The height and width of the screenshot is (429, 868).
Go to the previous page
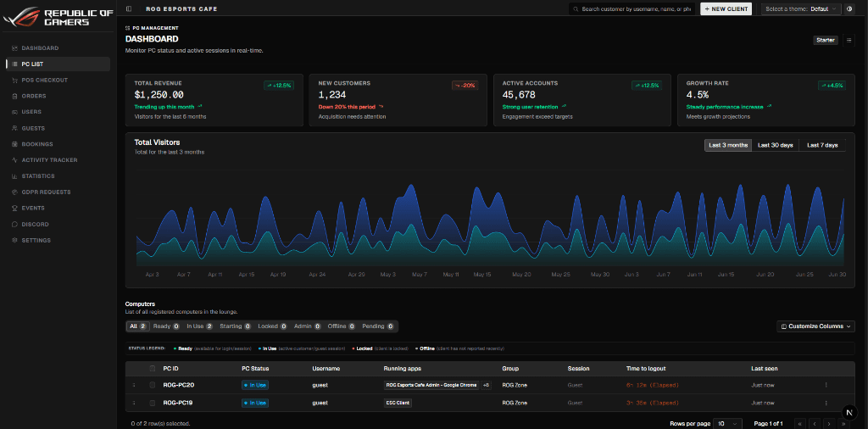815,423
